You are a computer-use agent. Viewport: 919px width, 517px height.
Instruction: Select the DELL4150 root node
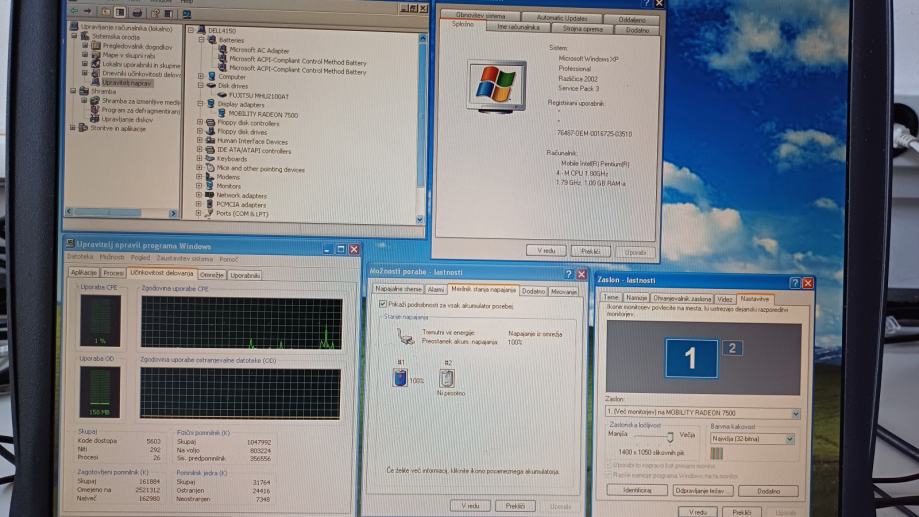221,30
